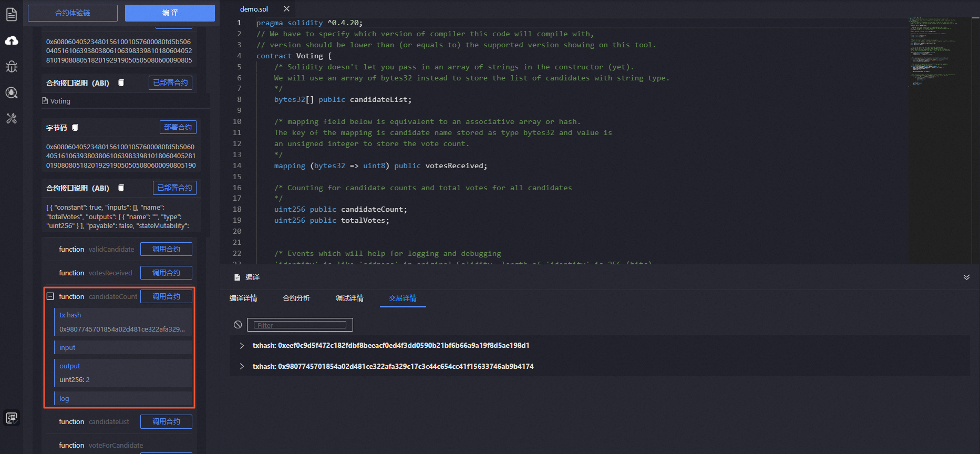
Task: Open the bug debug icon in sidebar
Action: tap(12, 66)
